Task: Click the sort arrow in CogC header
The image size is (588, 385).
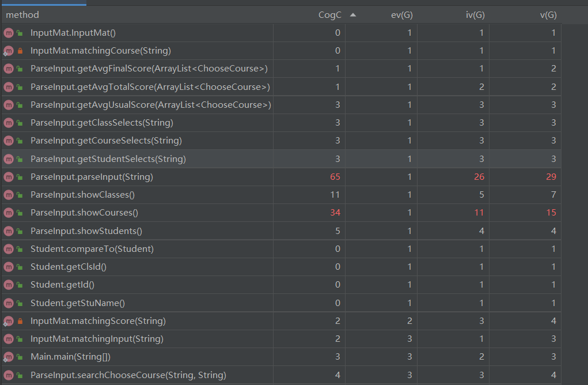Action: (352, 15)
